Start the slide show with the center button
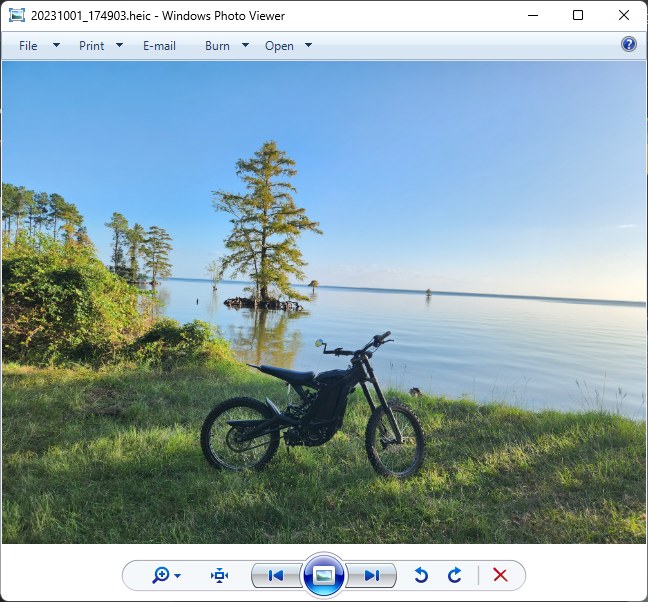The width and height of the screenshot is (648, 602). (324, 575)
